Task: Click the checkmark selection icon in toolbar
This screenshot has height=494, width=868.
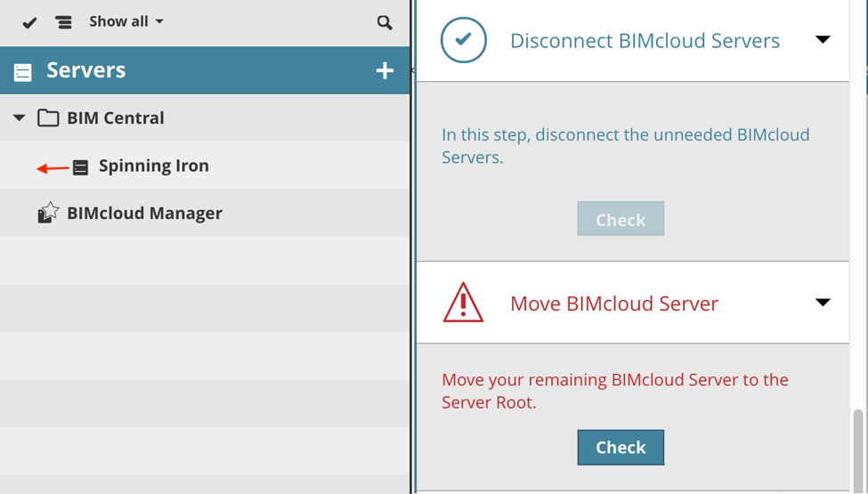Action: [29, 22]
